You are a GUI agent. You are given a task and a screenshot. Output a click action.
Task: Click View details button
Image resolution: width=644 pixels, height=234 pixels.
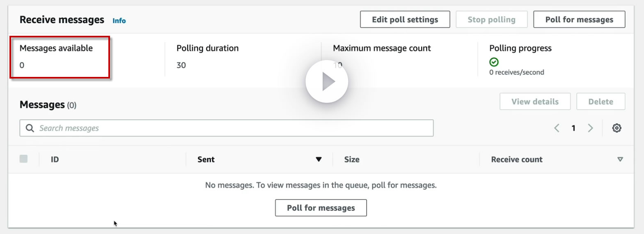click(x=534, y=102)
